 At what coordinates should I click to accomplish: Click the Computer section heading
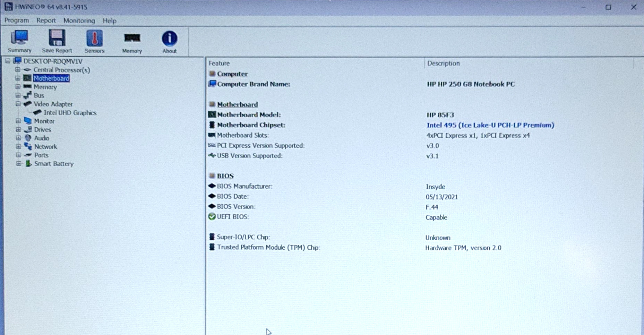[x=232, y=74]
